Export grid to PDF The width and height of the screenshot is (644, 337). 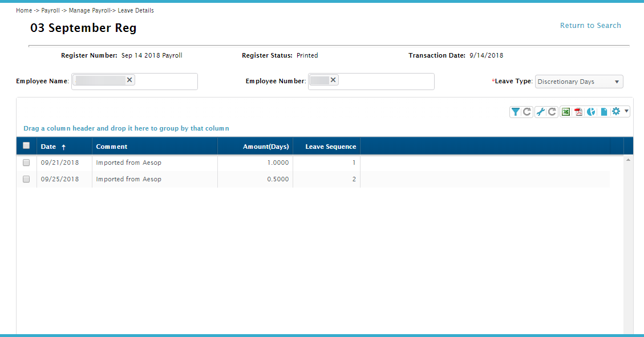click(578, 112)
